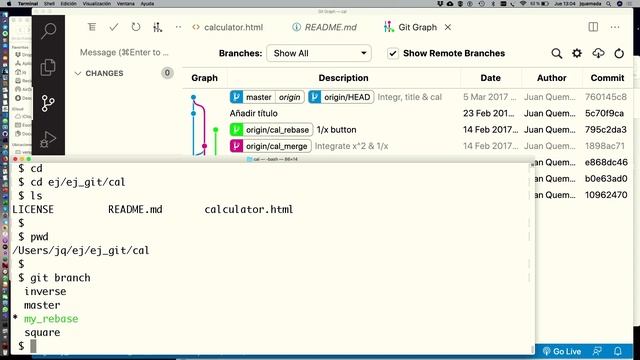Click the commit checkmark icon
640x360 pixels.
[x=114, y=27]
